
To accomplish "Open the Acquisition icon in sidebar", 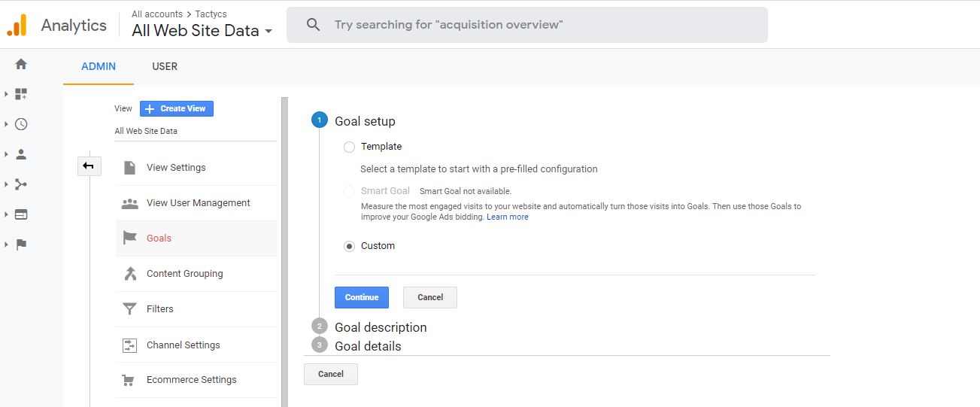I will (21, 184).
